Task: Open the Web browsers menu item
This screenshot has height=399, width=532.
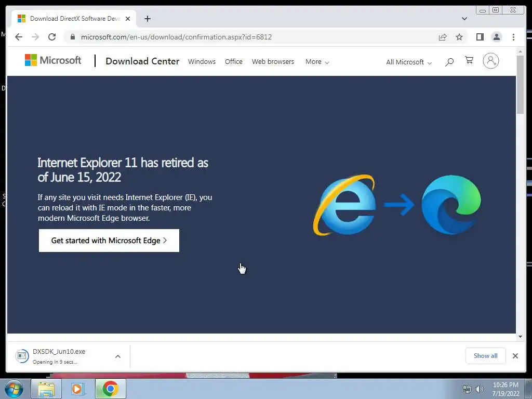Action: 273,61
